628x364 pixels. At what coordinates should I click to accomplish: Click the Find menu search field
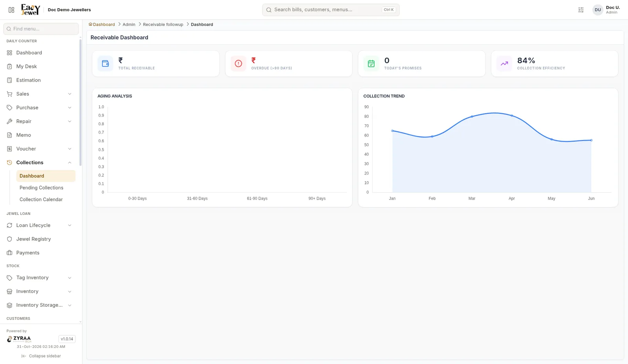tap(41, 29)
